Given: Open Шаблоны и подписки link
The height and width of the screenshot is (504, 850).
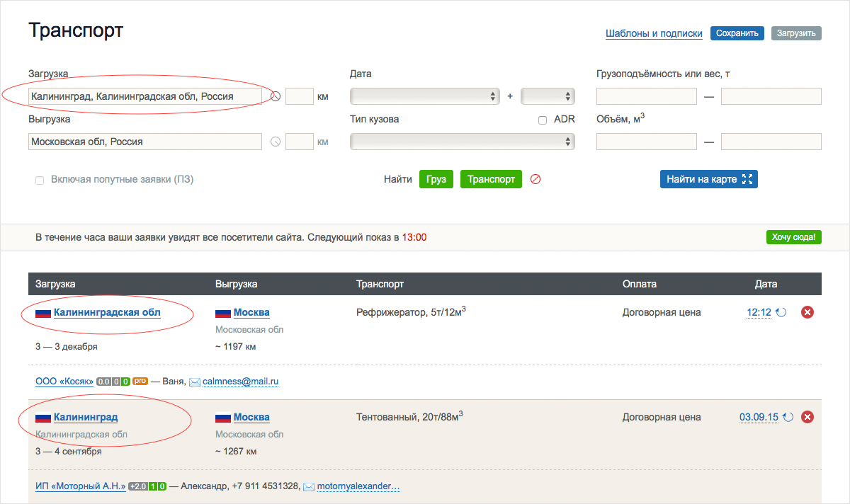Looking at the screenshot, I should (x=654, y=33).
